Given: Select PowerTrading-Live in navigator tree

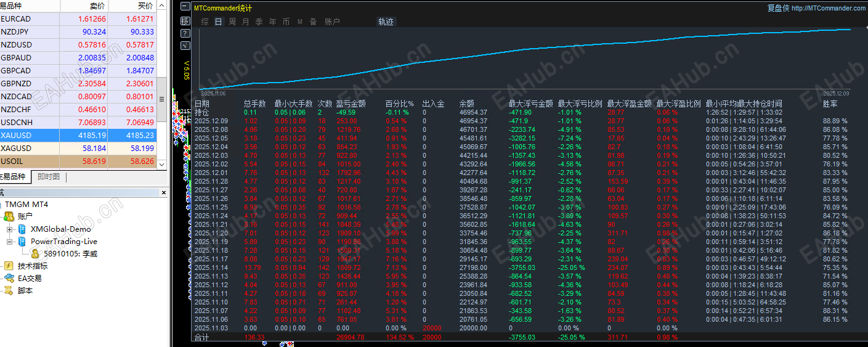Looking at the screenshot, I should 64,242.
